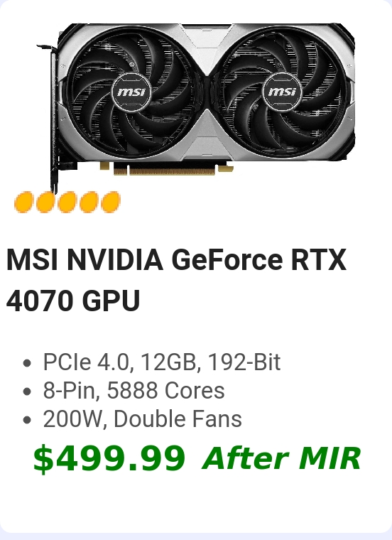This screenshot has height=540, width=392.
Task: Select the 200W, Double Fans spec line
Action: pos(142,419)
